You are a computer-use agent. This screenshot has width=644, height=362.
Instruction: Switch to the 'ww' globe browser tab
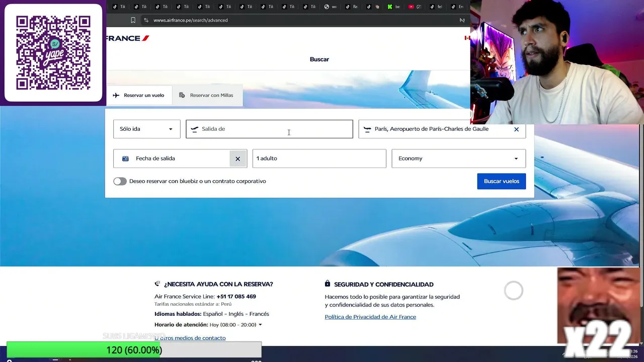click(x=331, y=7)
